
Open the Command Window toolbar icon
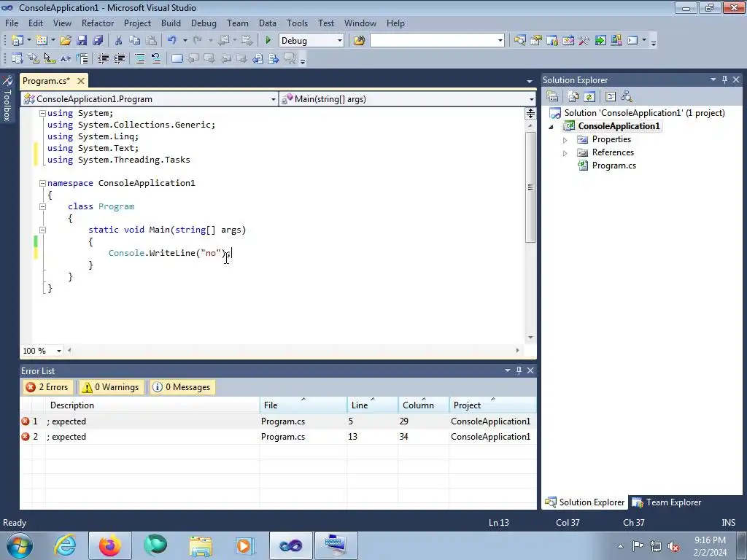632,41
